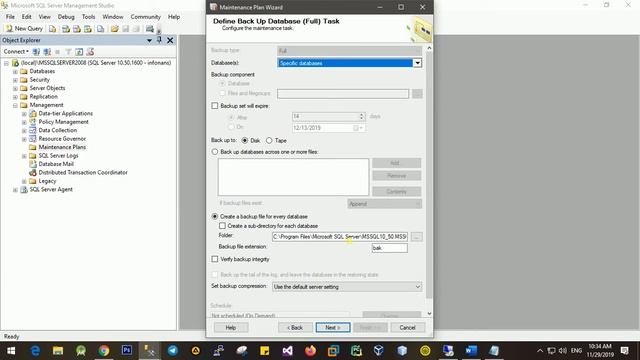Select Policy Management tree item
This screenshot has height=360, width=640.
click(63, 122)
